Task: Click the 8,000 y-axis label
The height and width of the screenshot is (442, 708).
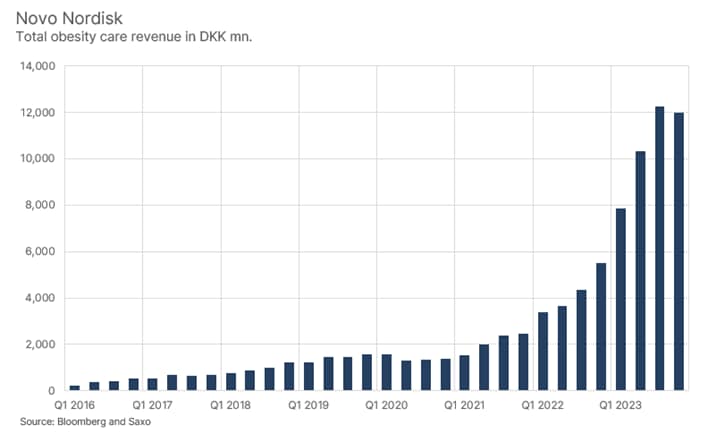Action: [x=40, y=206]
